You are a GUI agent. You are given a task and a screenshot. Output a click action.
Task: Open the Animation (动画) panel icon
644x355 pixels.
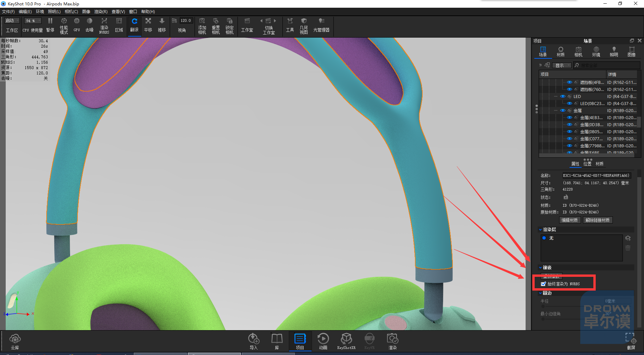coord(323,342)
